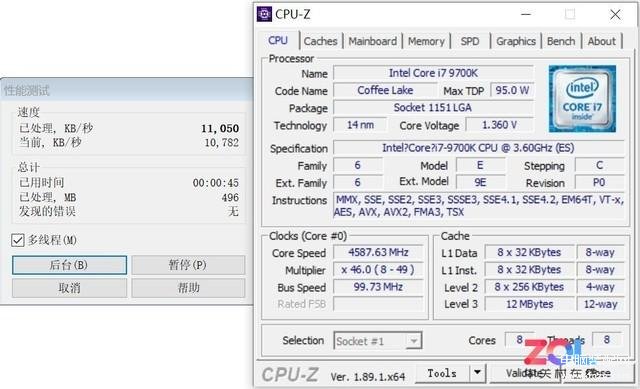Click the Tools button
This screenshot has width=640, height=389.
tap(442, 373)
